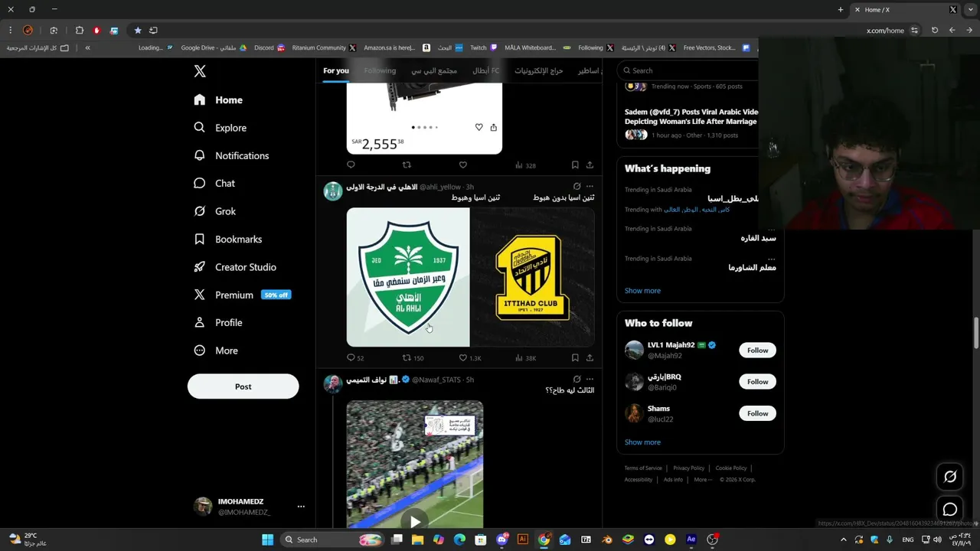
Task: Follow Shams @lucl22
Action: click(757, 413)
